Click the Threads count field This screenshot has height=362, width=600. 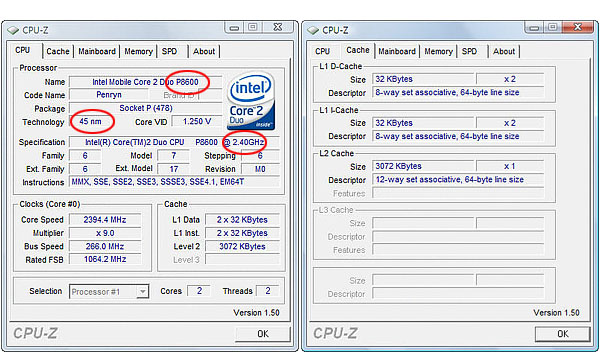(x=267, y=291)
